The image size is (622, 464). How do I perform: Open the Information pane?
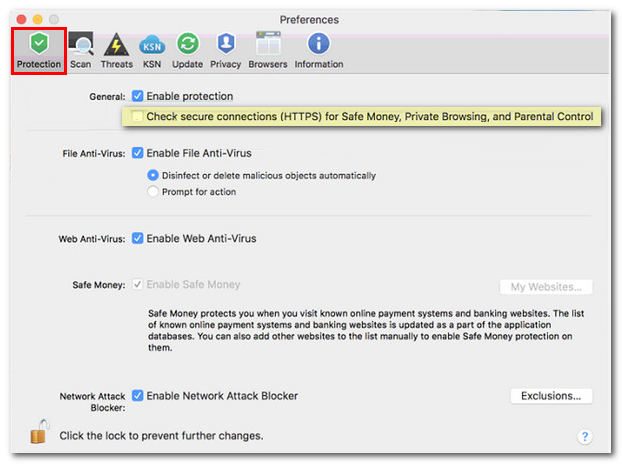click(x=318, y=50)
